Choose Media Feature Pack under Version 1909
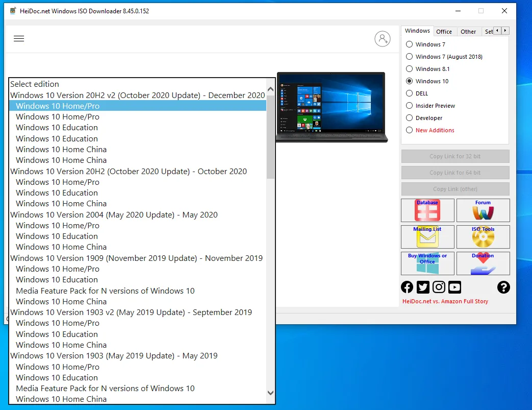This screenshot has height=410, width=532. click(x=138, y=291)
